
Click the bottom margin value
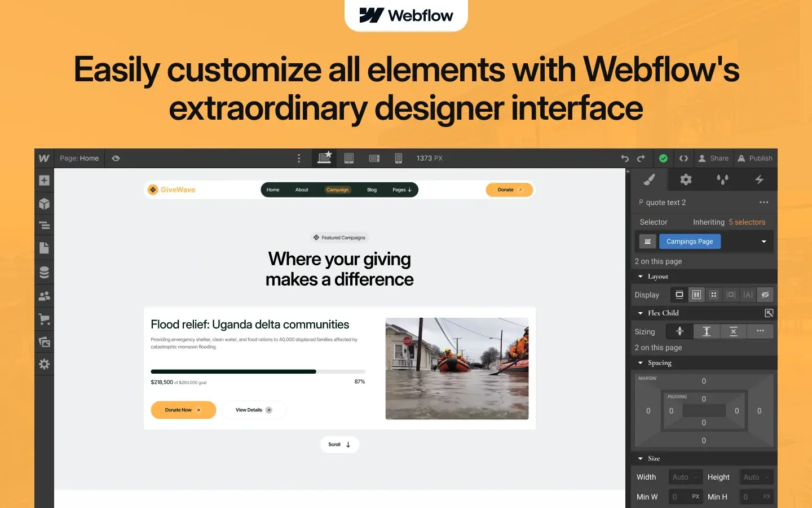[704, 441]
